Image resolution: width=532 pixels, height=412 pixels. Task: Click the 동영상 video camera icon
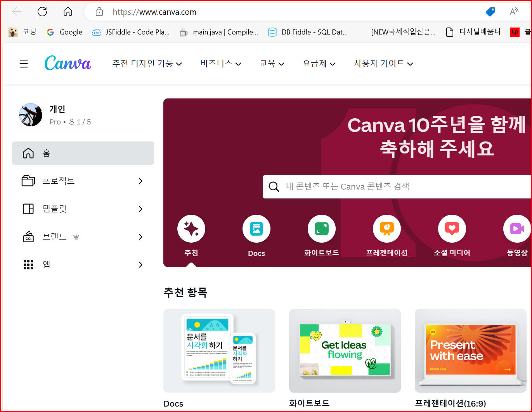click(517, 229)
